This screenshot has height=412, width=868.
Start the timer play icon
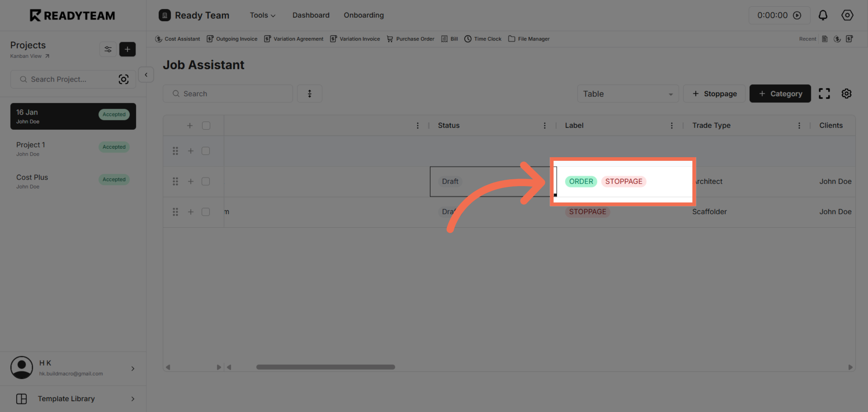(x=797, y=15)
